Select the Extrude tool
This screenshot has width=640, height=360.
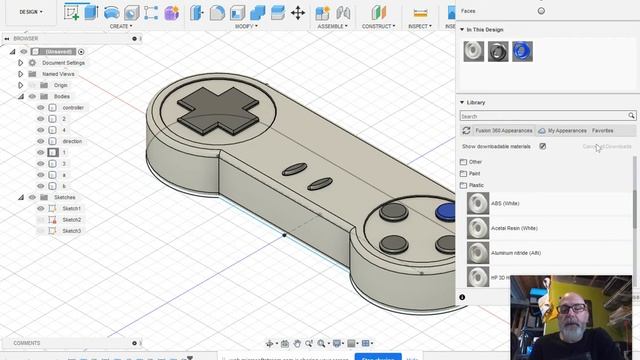(91, 12)
